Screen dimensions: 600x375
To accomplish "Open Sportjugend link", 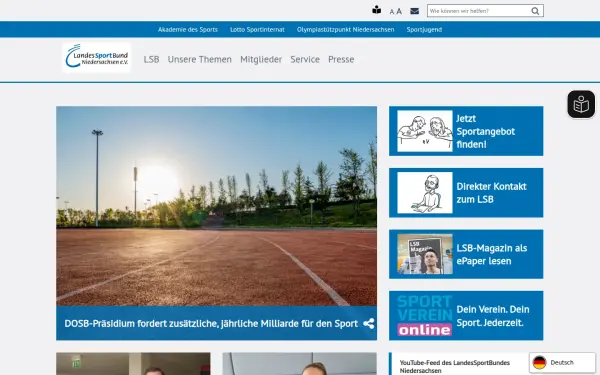I will click(x=424, y=29).
